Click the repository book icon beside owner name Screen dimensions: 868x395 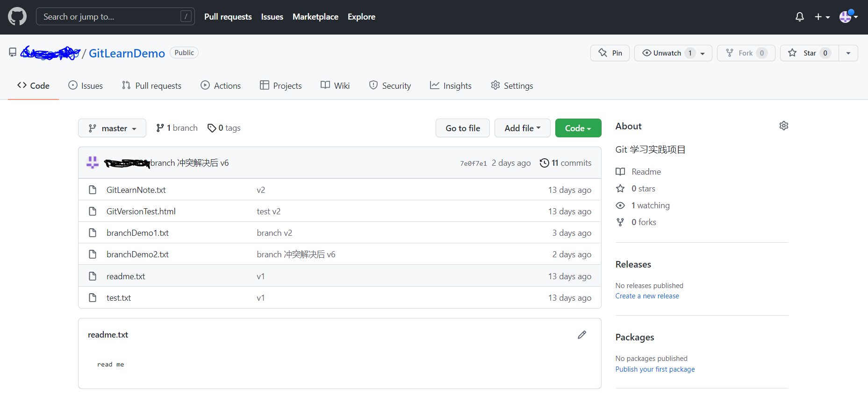(13, 52)
